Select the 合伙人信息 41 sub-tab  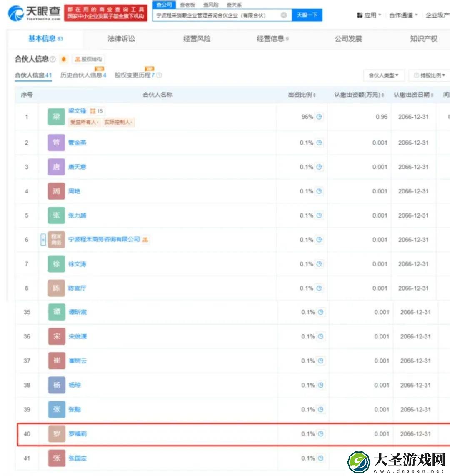click(33, 75)
